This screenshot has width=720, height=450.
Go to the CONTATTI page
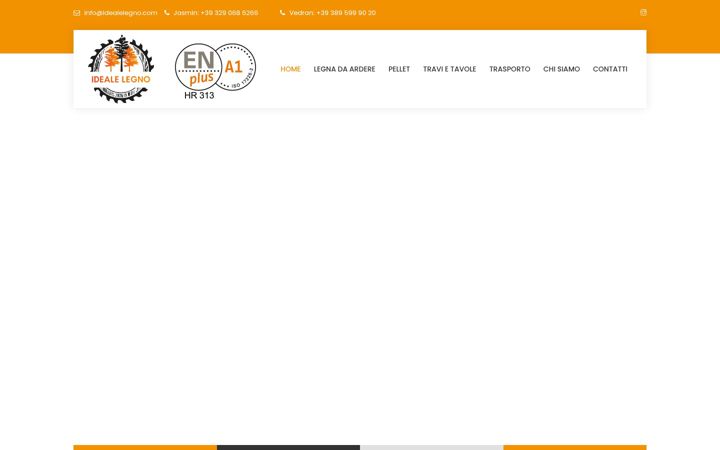tap(610, 69)
